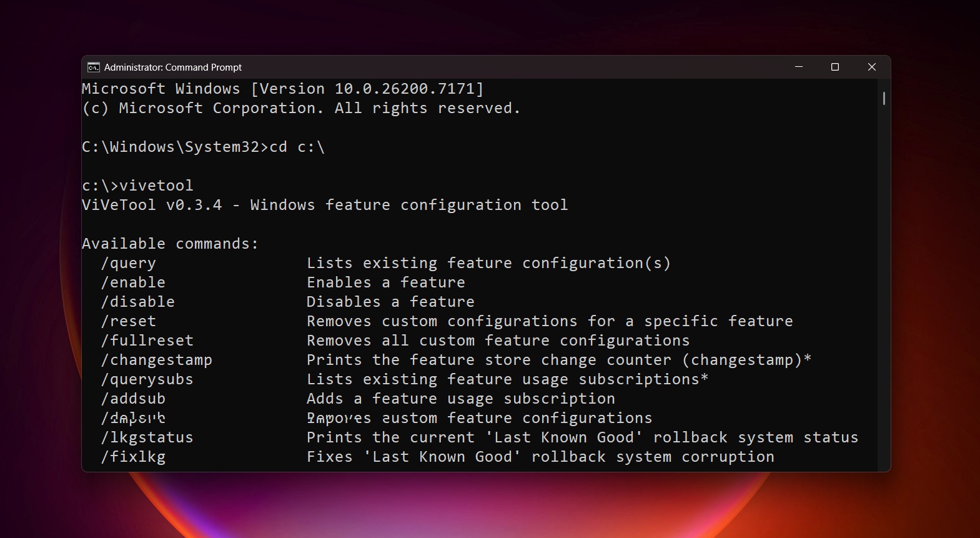Image resolution: width=980 pixels, height=538 pixels.
Task: Click the /enable command entry
Action: (133, 283)
